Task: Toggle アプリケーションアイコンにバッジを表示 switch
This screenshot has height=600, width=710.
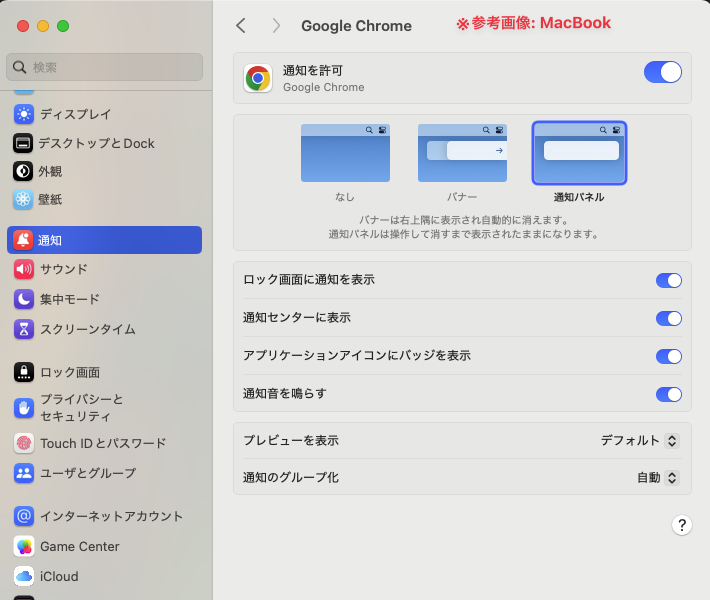Action: (668, 356)
